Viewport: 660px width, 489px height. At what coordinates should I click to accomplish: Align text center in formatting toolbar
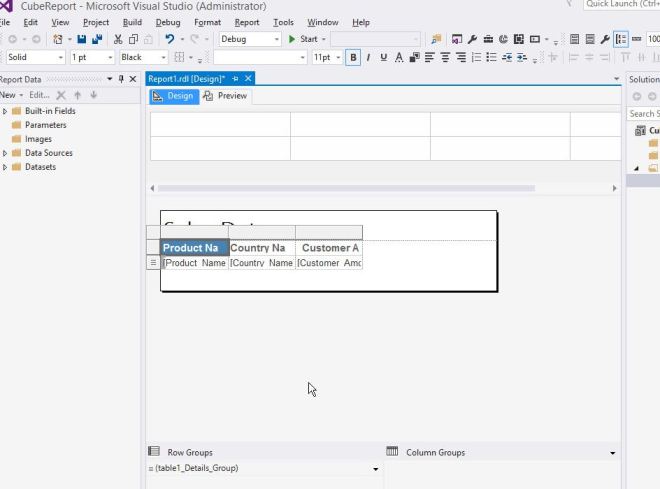[445, 58]
